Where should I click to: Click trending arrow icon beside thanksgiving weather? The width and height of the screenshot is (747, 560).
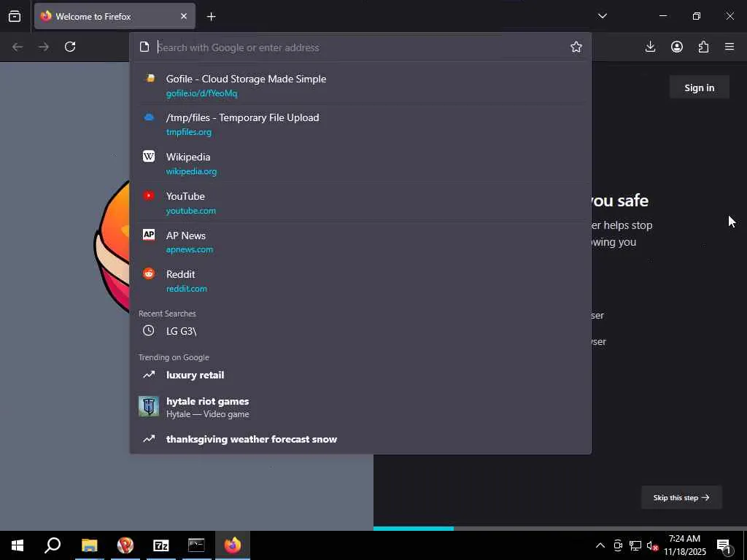tap(149, 438)
